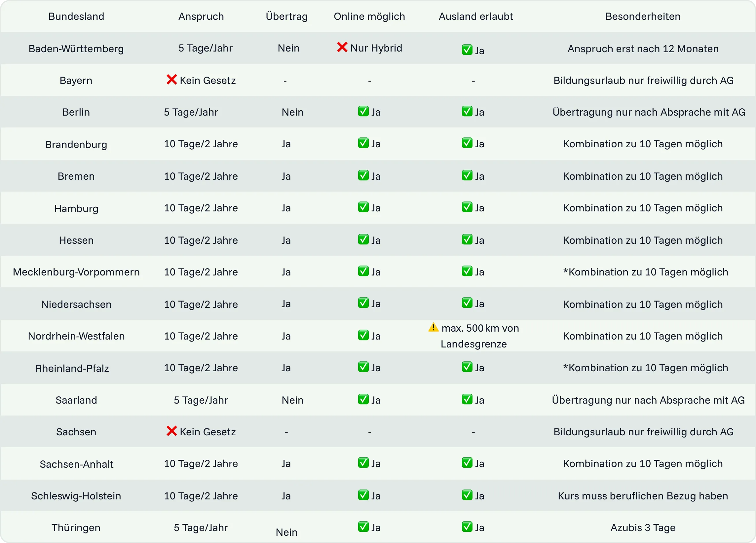Click the red X in Sachsen's Kein Gesetz cell
This screenshot has width=756, height=543.
171,431
